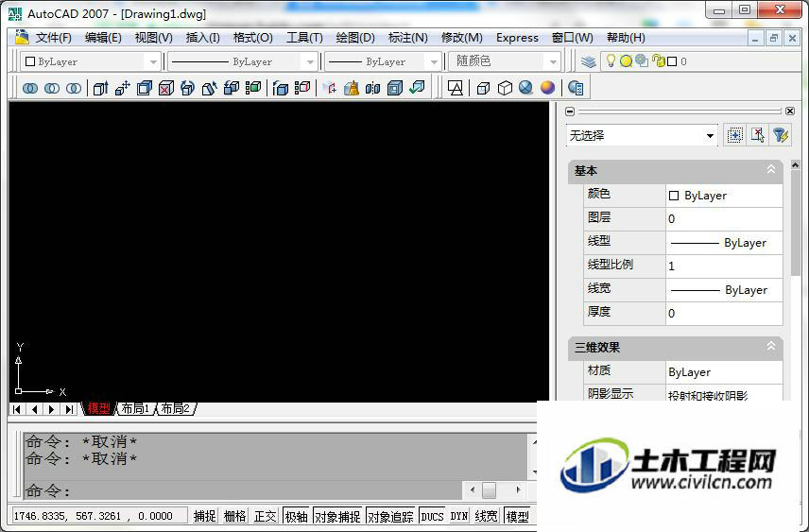Select the Extrude Faces tool

(x=100, y=88)
